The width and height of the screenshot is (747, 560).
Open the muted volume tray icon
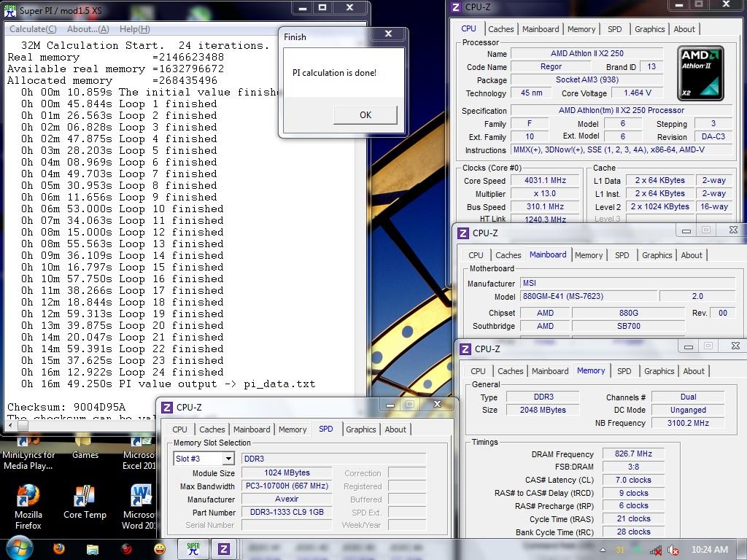click(673, 550)
